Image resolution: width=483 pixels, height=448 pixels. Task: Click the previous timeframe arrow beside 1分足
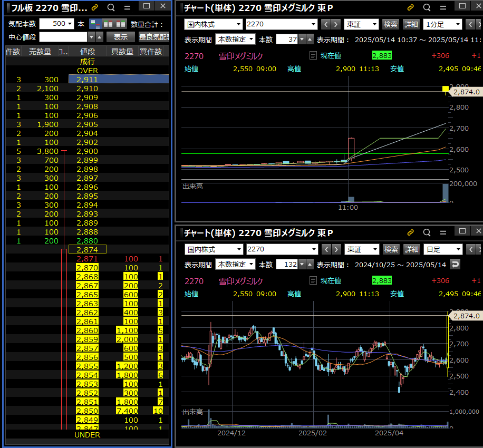(470, 24)
